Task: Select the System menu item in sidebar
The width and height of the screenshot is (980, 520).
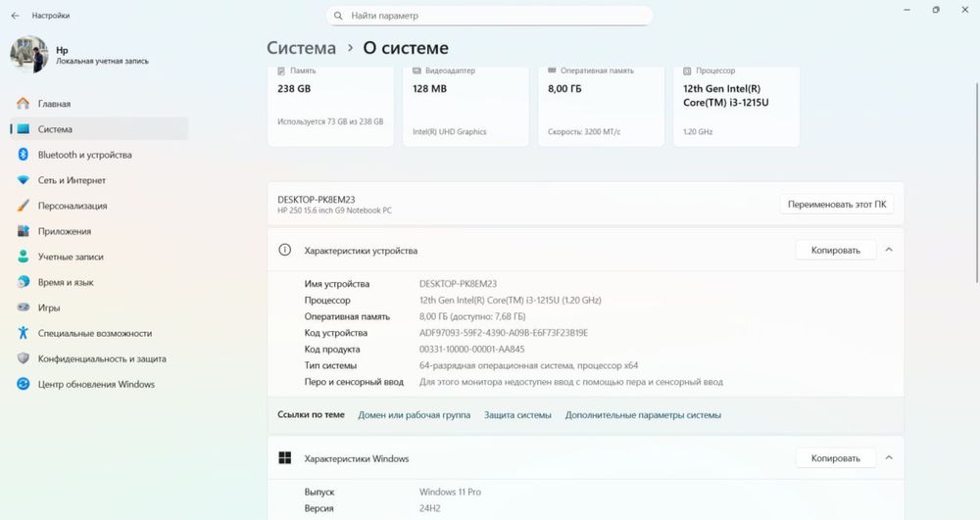Action: coord(55,129)
